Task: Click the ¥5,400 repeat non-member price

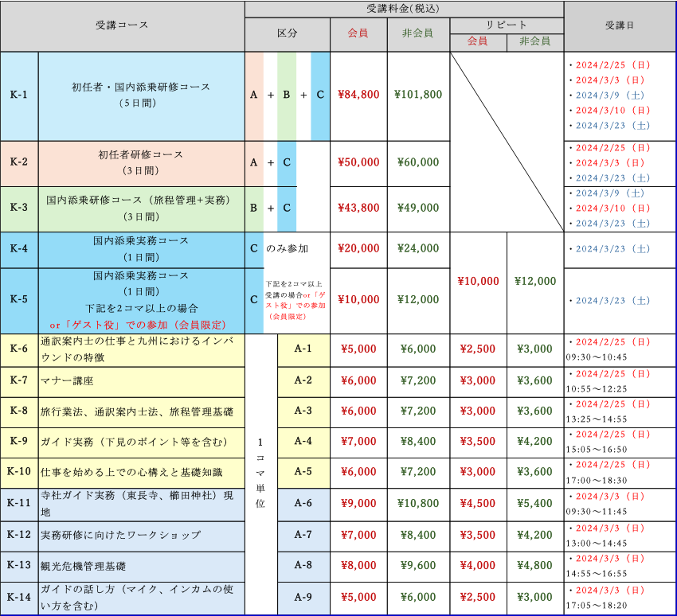Action: tap(535, 504)
